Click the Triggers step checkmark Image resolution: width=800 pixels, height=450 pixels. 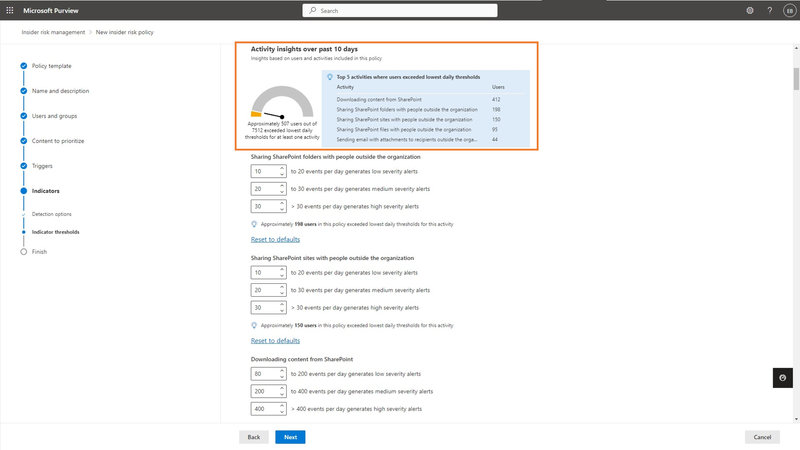pyautogui.click(x=23, y=166)
